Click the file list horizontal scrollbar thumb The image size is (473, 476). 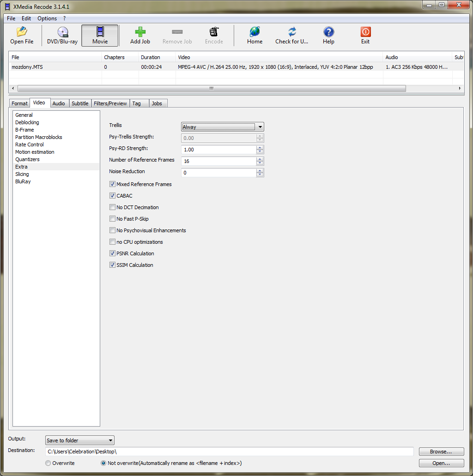click(212, 88)
